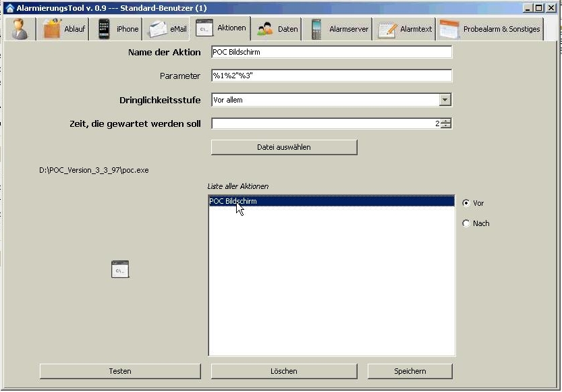Click the Testen button
The height and width of the screenshot is (392, 562).
coord(120,371)
